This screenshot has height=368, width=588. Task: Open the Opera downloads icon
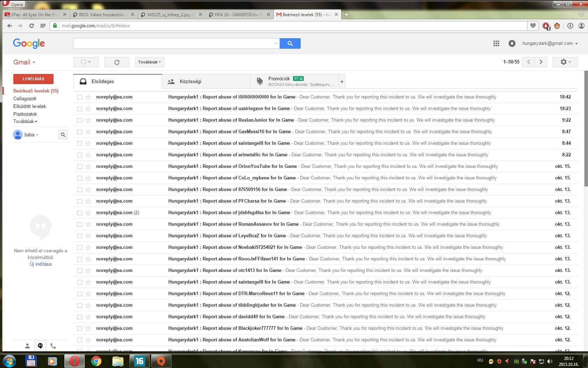(x=570, y=26)
